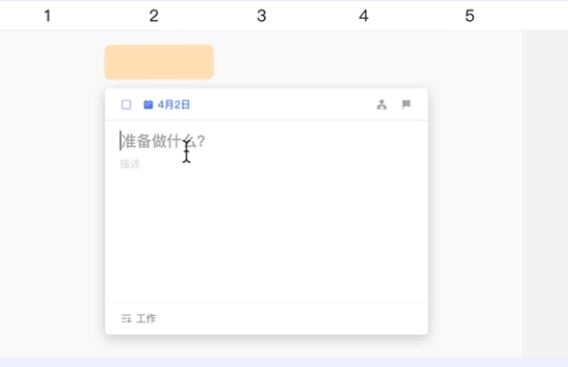
Task: Select day 2 in calendar header
Action: [x=154, y=16]
